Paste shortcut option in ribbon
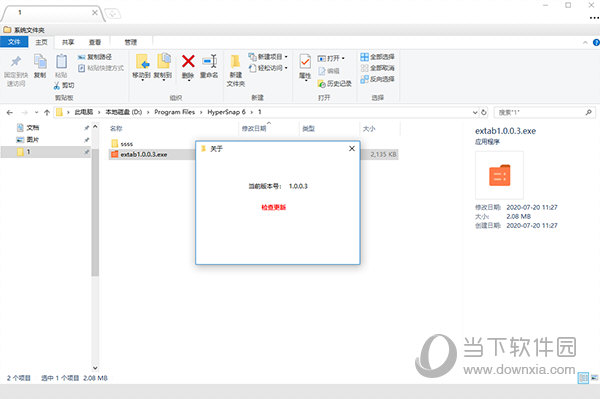The image size is (600, 399). point(101,68)
